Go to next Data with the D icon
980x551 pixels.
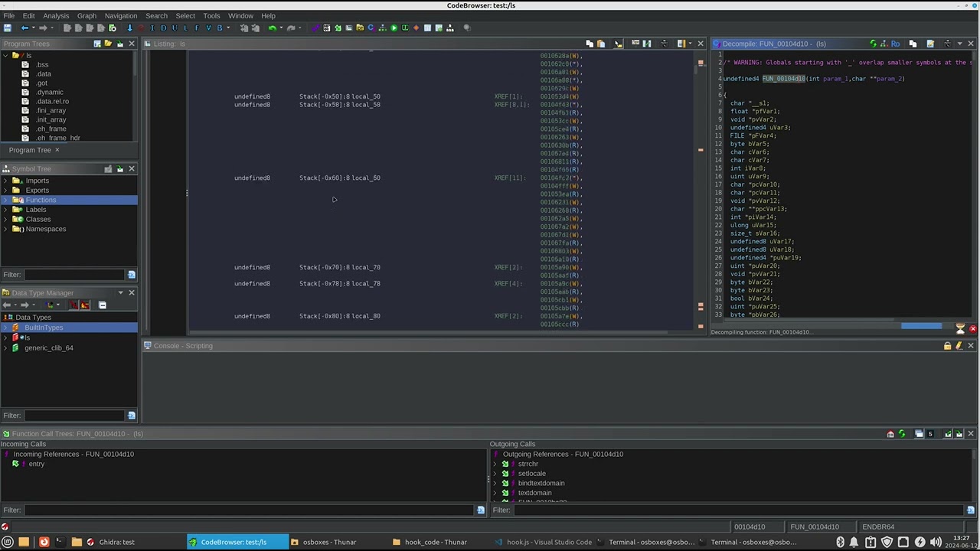coord(163,28)
